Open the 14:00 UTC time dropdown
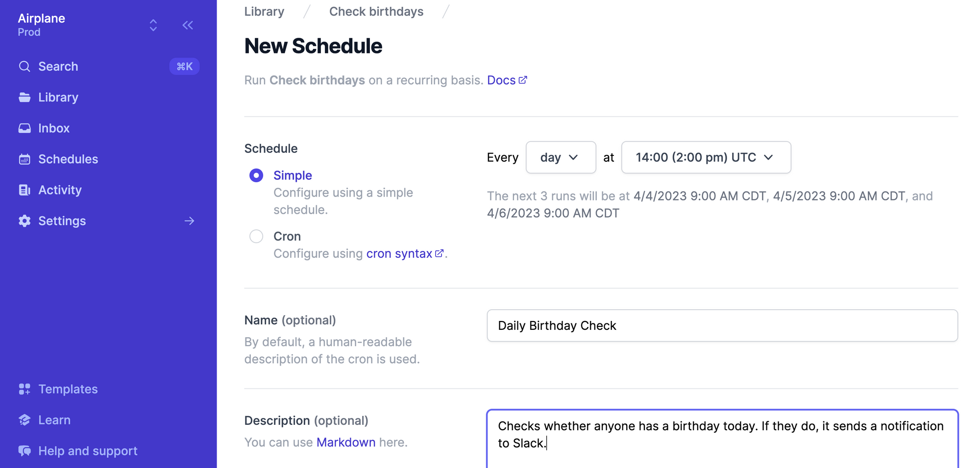 706,157
